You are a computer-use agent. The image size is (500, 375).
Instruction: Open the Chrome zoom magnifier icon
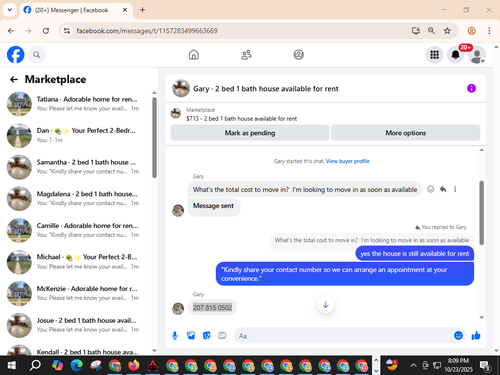(x=431, y=31)
